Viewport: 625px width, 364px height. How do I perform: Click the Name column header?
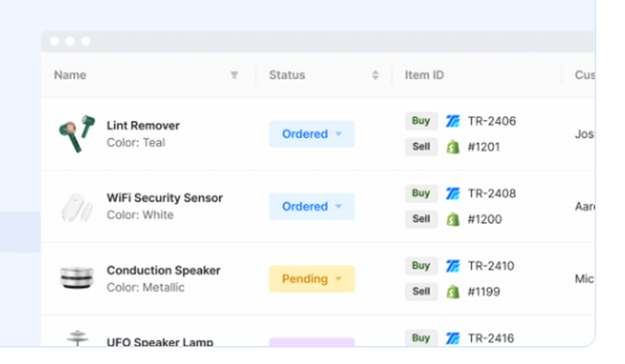click(70, 75)
